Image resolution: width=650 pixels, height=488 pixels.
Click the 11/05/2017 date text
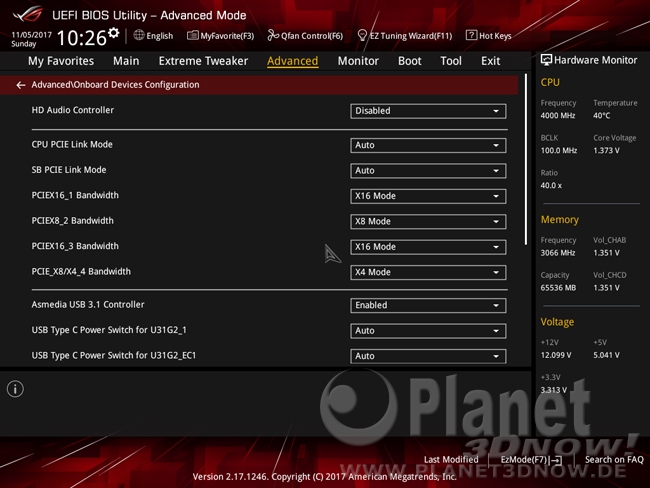click(x=32, y=35)
